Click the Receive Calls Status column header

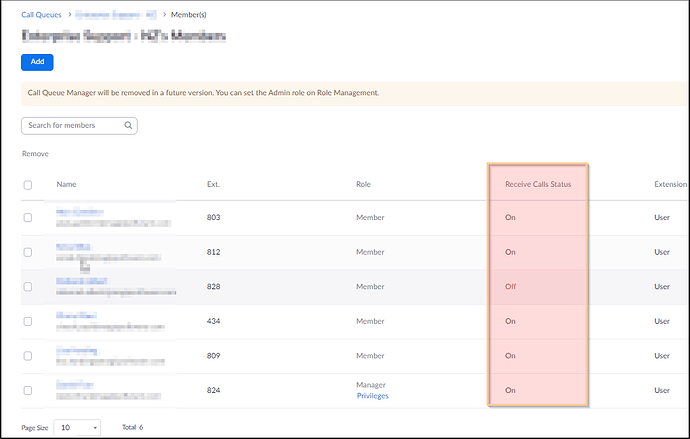coord(538,184)
